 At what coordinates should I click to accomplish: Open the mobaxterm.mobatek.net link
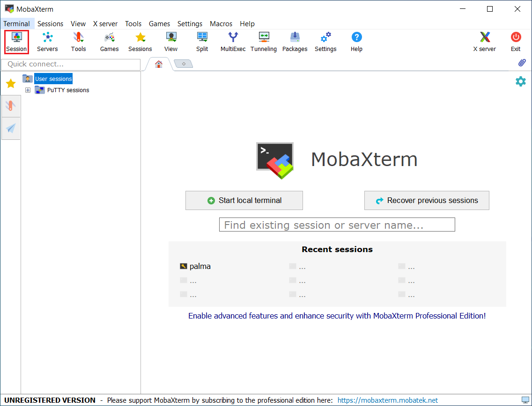click(x=387, y=400)
